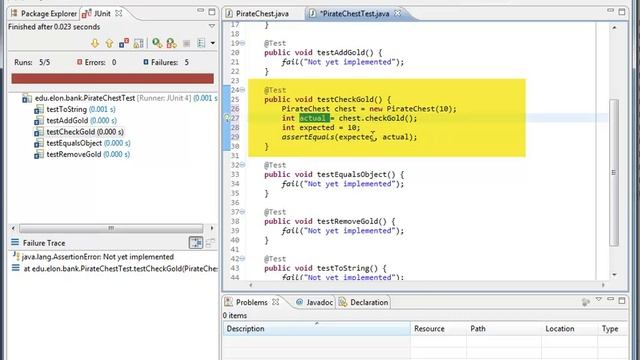Open the Javadoc tab
The height and width of the screenshot is (360, 640).
[314, 302]
